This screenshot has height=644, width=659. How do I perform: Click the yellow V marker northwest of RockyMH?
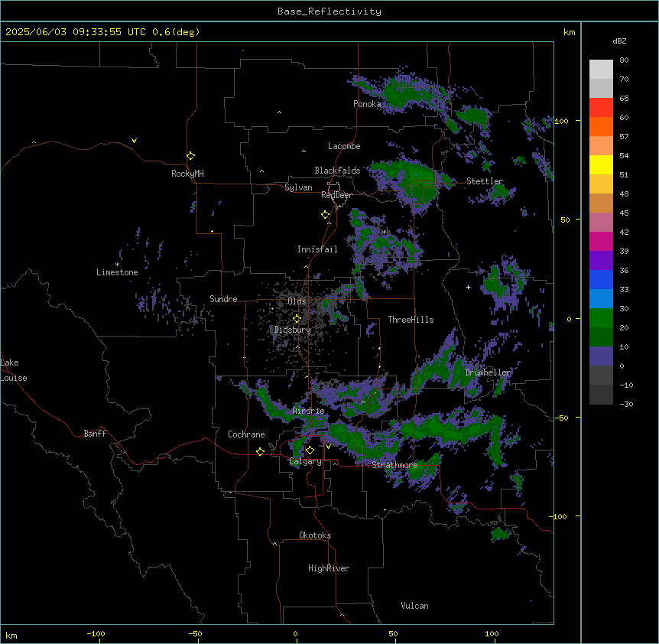[x=134, y=141]
